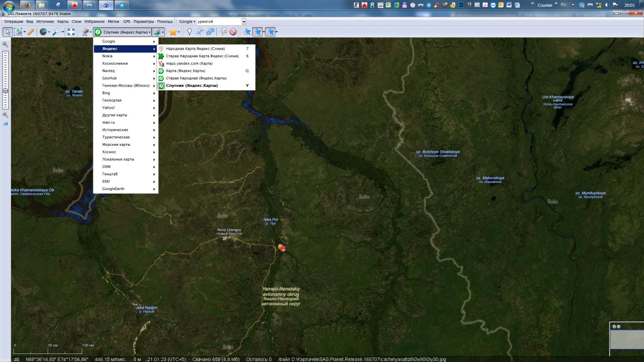644x362 pixels.
Task: Toggle the GPS center-on-position button
Action: click(270, 32)
